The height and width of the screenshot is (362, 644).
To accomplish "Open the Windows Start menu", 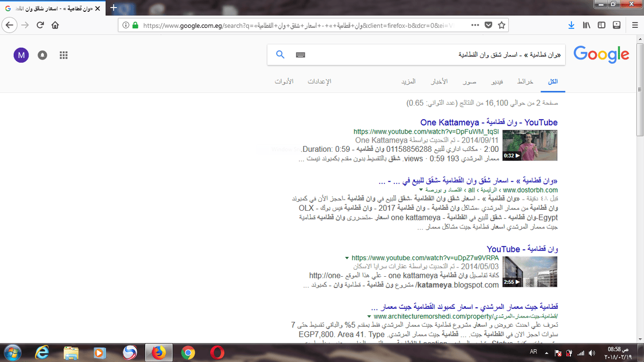I will (x=12, y=352).
